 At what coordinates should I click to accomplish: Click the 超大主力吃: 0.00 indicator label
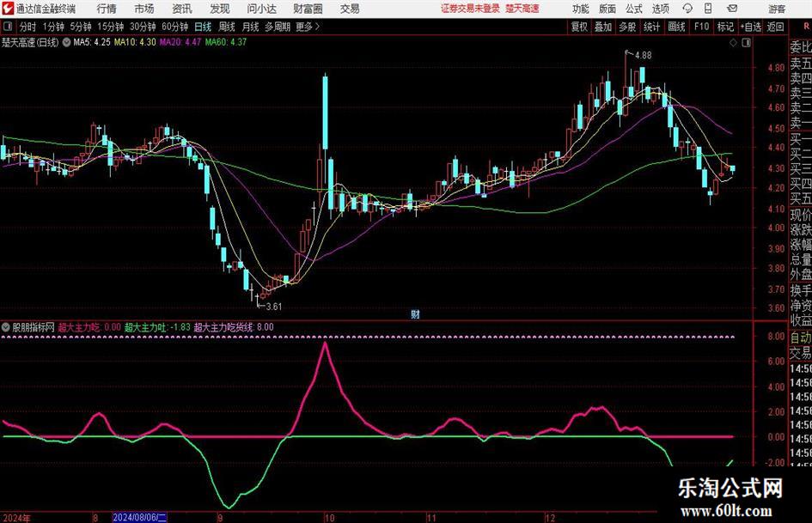89,327
